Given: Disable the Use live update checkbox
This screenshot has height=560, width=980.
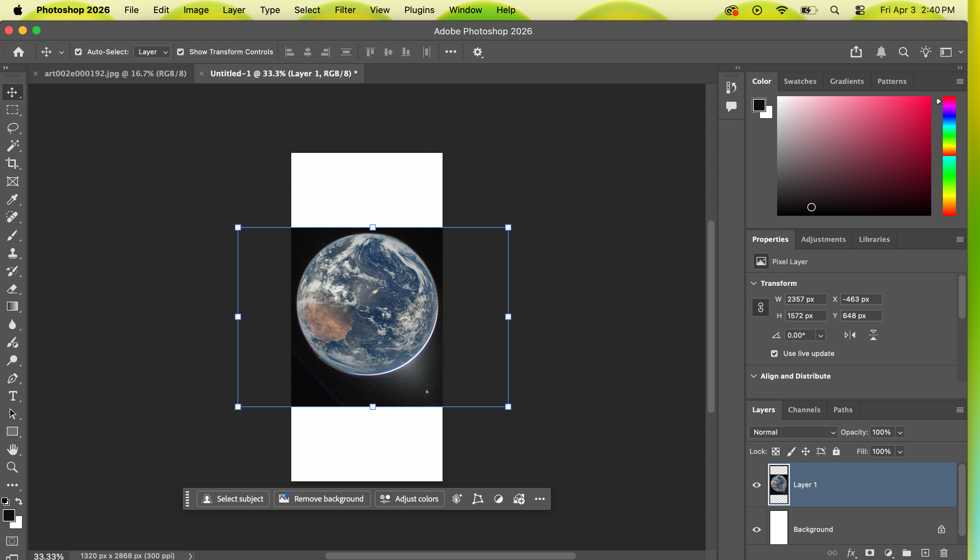Looking at the screenshot, I should coord(774,354).
